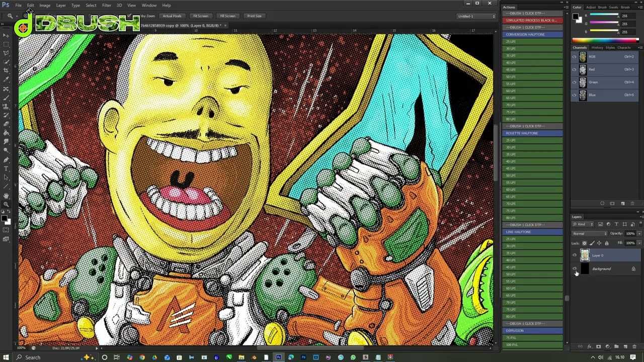This screenshot has height=362, width=644.
Task: Select the Rectangular Marquee tool
Action: [x=7, y=44]
